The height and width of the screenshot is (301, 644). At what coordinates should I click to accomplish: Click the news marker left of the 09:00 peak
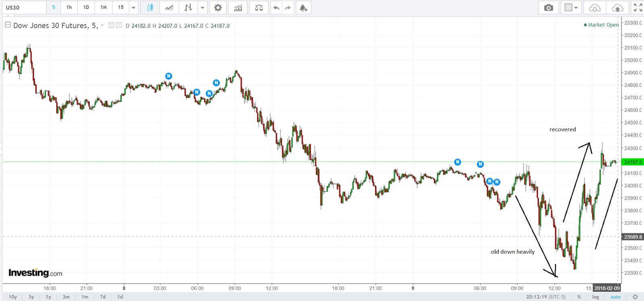point(216,83)
